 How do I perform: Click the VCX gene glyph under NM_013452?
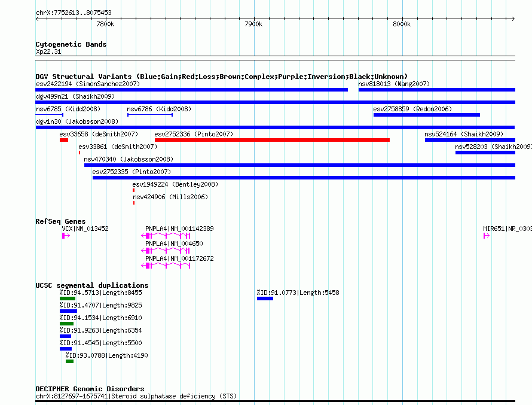point(66,236)
